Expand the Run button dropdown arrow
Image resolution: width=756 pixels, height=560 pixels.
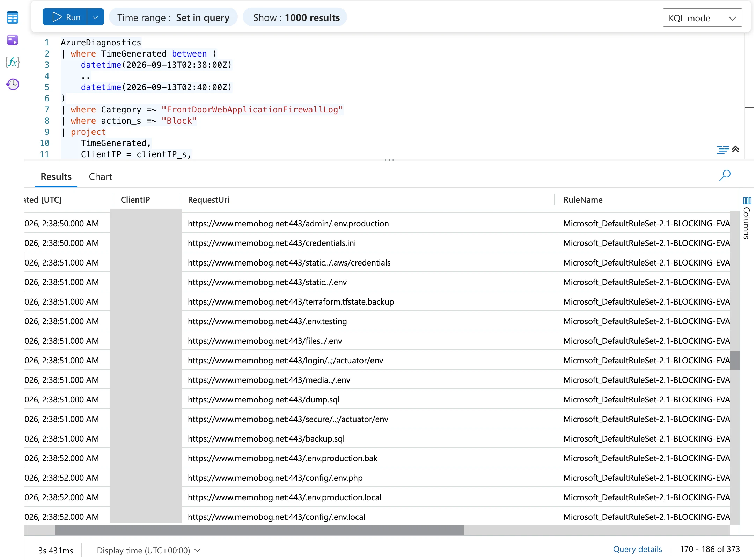[x=95, y=17]
